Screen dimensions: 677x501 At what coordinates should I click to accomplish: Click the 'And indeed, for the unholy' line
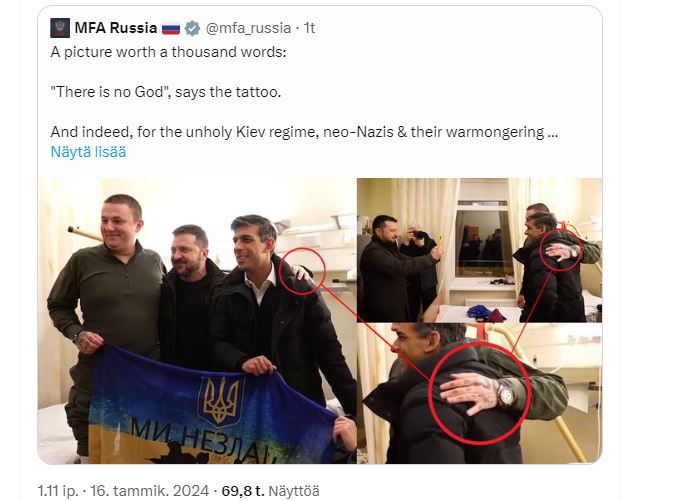click(x=304, y=132)
